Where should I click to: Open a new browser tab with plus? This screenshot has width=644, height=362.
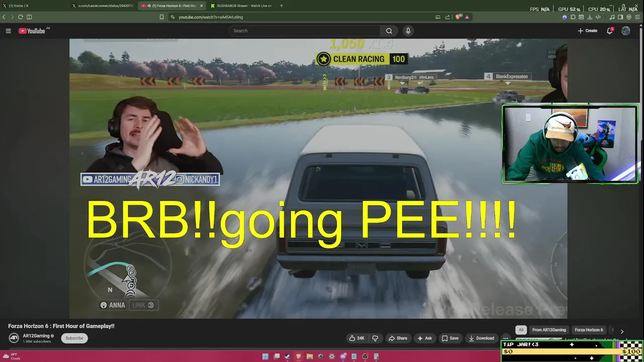pos(281,6)
